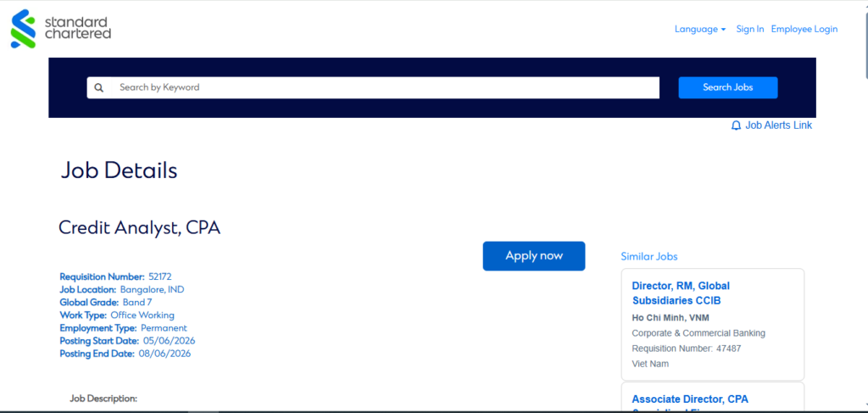
Task: Click Requisition Number: 47487 text
Action: pyautogui.click(x=687, y=349)
